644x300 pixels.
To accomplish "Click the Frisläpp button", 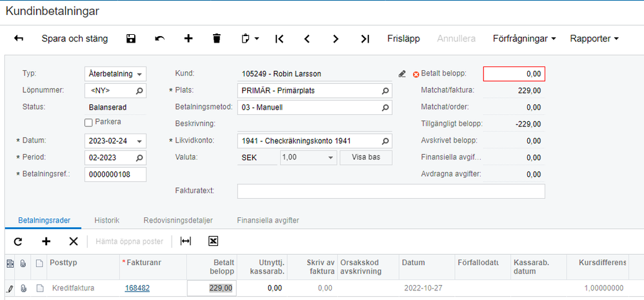I will click(403, 39).
